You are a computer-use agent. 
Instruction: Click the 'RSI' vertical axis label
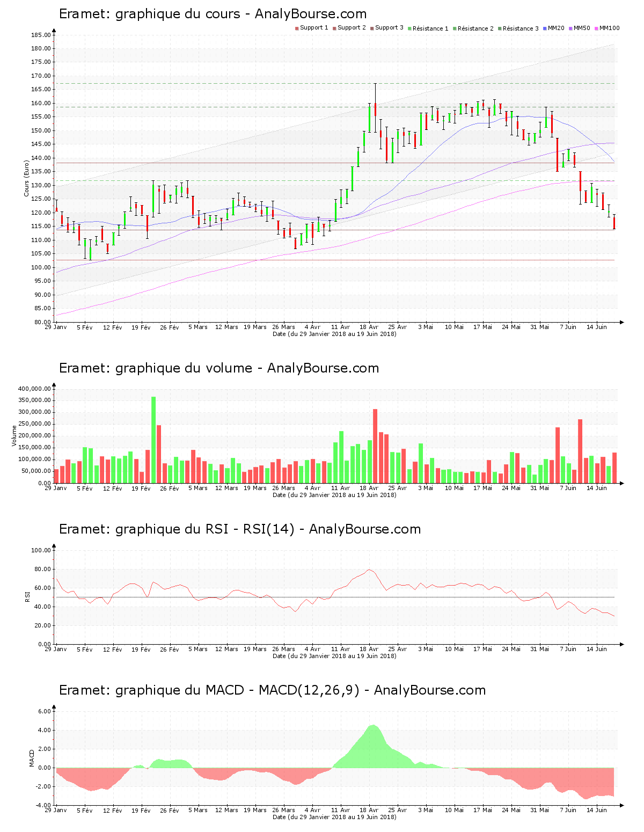coord(27,596)
